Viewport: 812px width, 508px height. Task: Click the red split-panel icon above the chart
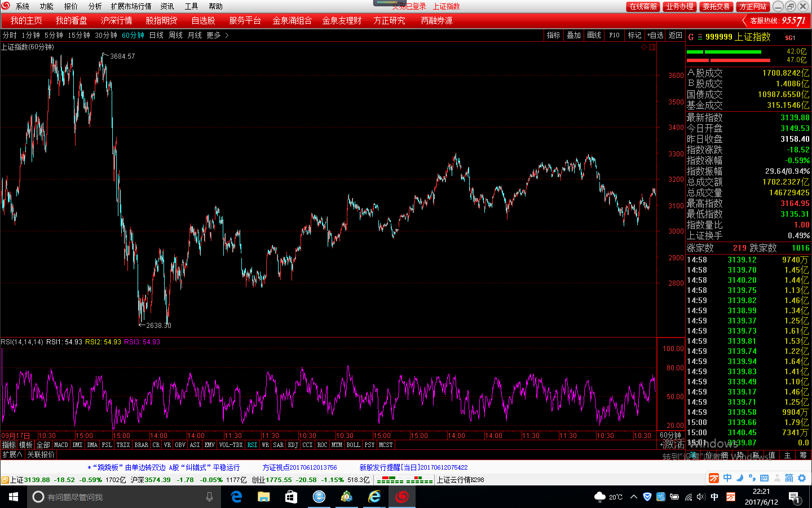point(652,47)
